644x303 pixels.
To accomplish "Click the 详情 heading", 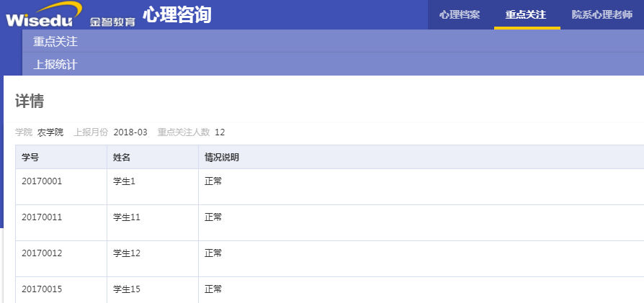I will pos(30,101).
